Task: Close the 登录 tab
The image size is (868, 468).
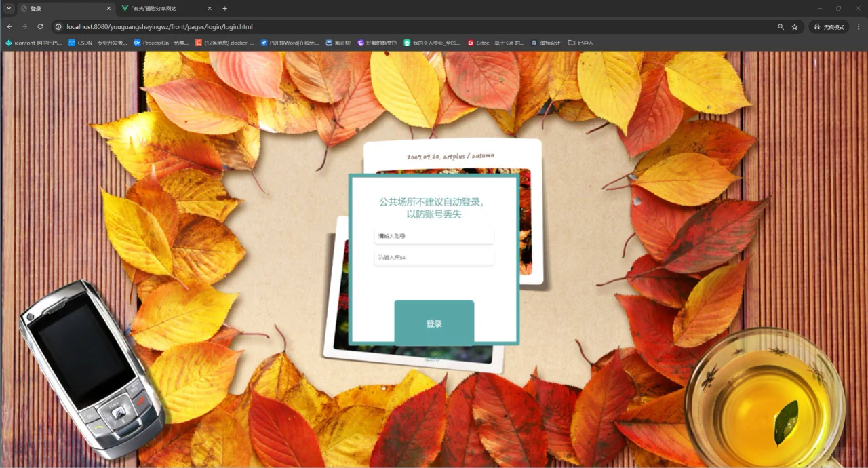Action: pyautogui.click(x=108, y=9)
